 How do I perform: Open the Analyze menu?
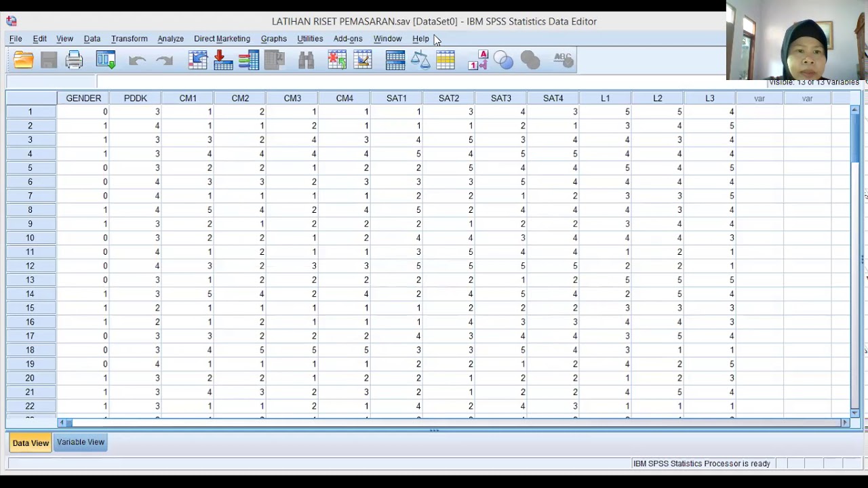tap(171, 39)
